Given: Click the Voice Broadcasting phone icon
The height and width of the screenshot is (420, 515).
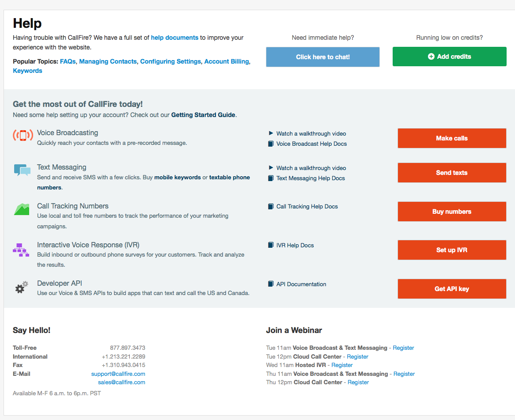Looking at the screenshot, I should pyautogui.click(x=23, y=135).
